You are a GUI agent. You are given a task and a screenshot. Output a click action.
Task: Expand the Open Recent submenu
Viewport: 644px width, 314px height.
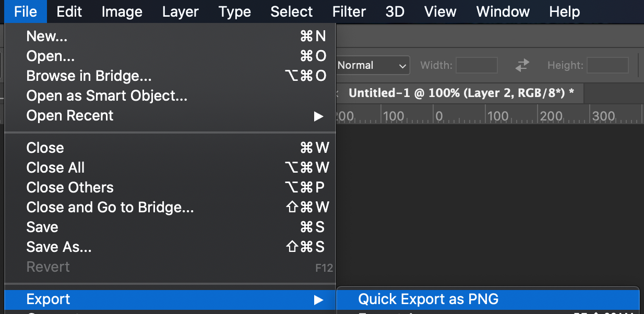point(170,115)
